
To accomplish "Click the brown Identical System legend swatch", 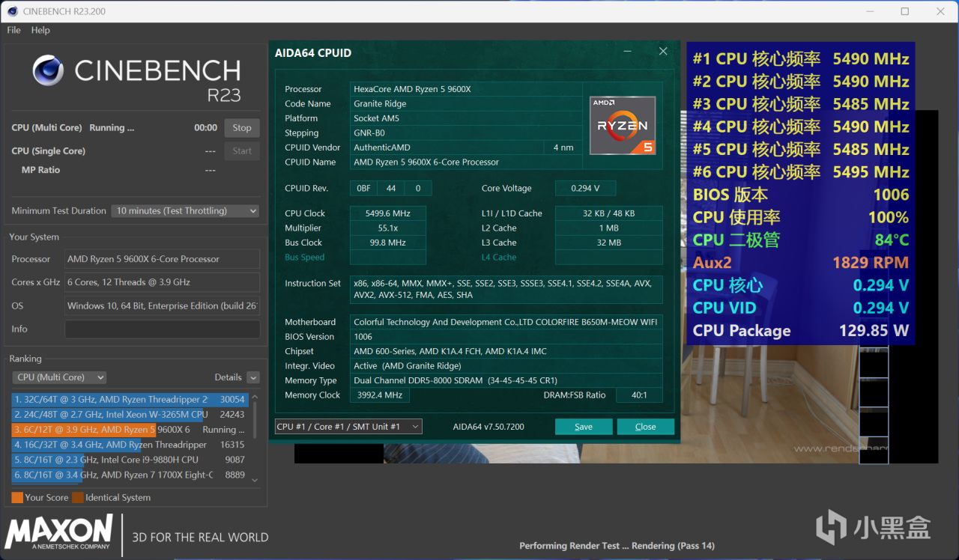I will [x=78, y=497].
